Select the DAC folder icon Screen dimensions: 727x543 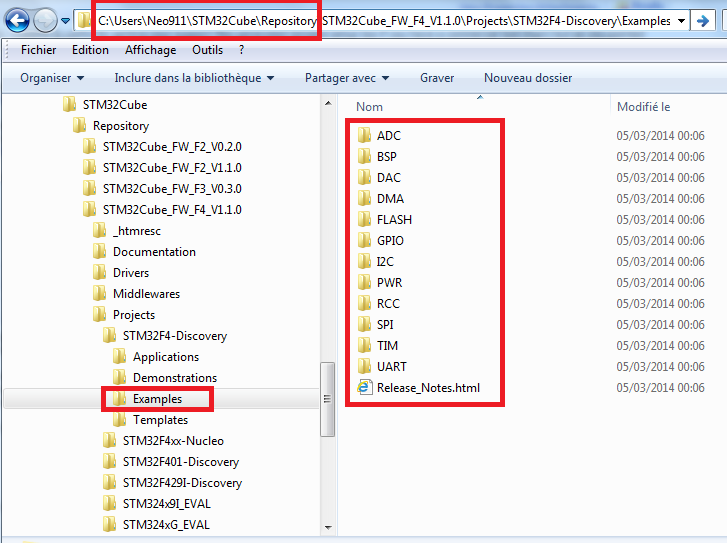click(x=364, y=177)
